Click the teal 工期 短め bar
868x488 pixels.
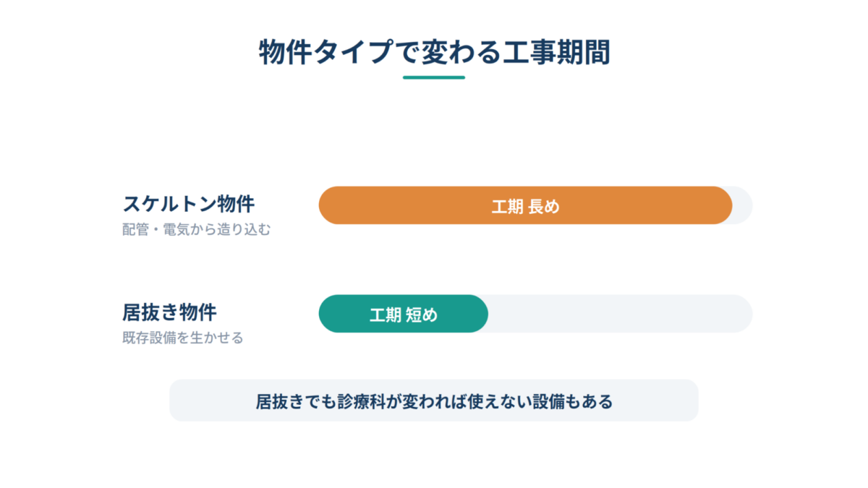pyautogui.click(x=404, y=314)
